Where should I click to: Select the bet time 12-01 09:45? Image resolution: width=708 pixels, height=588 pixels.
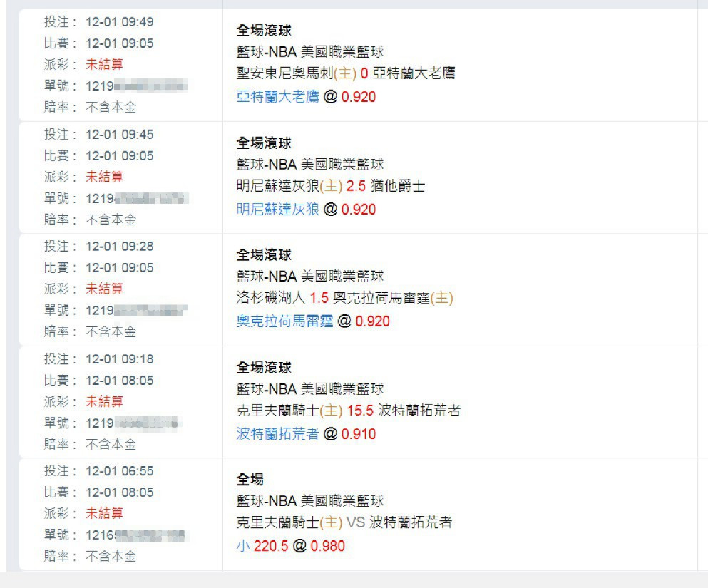(x=120, y=135)
